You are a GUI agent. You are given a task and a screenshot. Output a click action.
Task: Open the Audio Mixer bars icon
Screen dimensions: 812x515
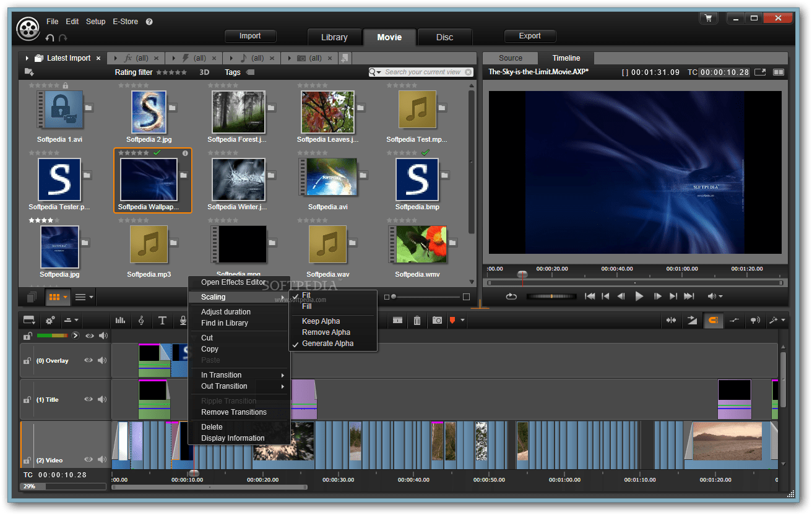click(121, 321)
